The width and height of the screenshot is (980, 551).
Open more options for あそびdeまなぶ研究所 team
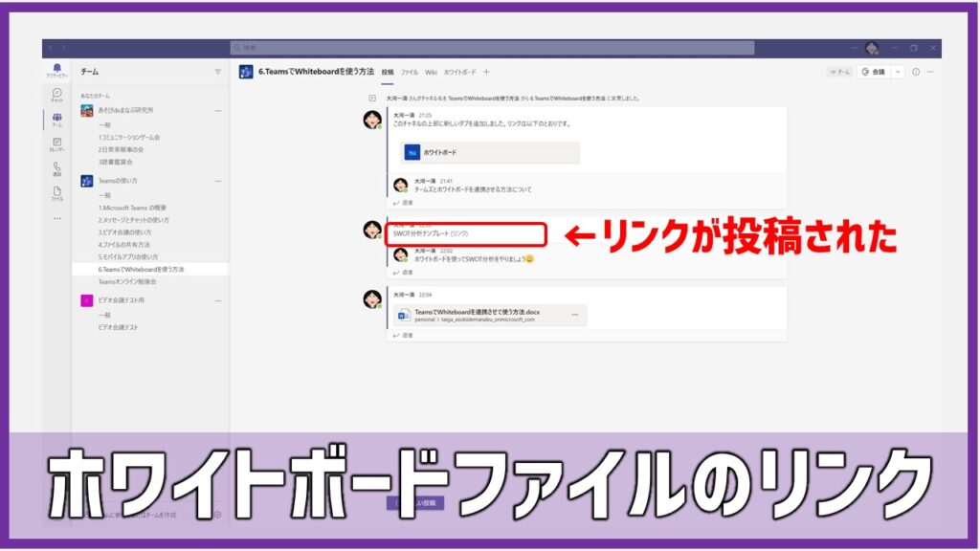click(x=217, y=111)
